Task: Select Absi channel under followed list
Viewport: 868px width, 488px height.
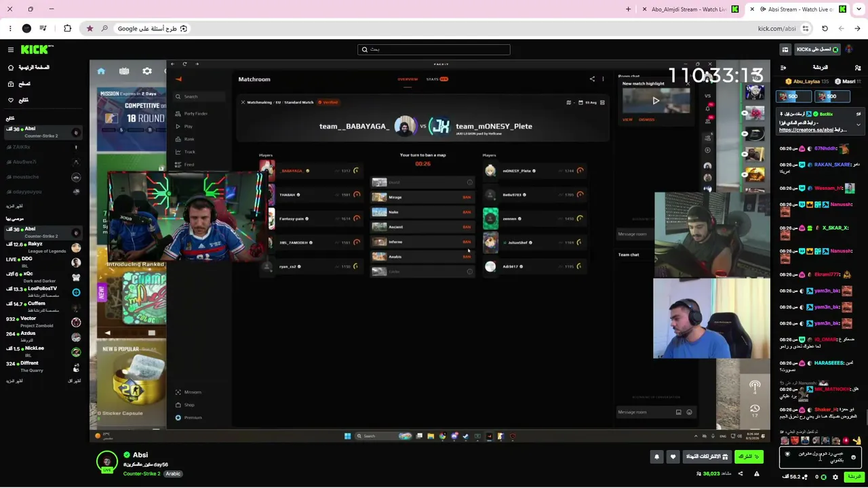Action: (43, 132)
